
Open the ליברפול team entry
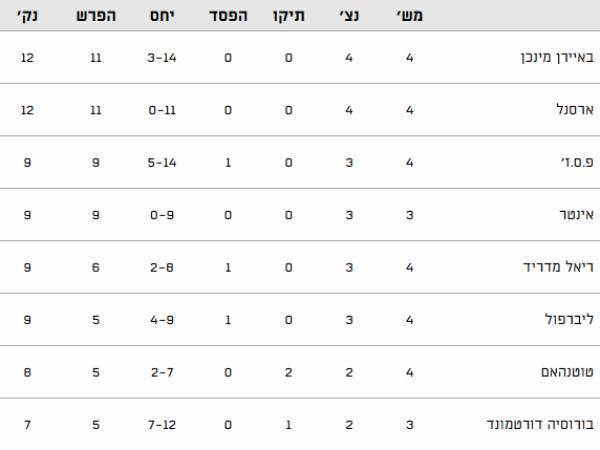pyautogui.click(x=558, y=319)
